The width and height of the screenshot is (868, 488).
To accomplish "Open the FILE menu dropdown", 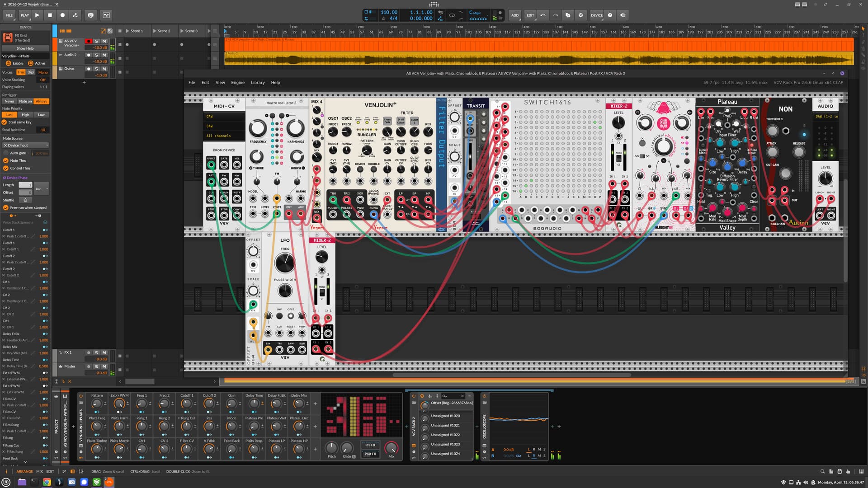I will pyautogui.click(x=9, y=15).
